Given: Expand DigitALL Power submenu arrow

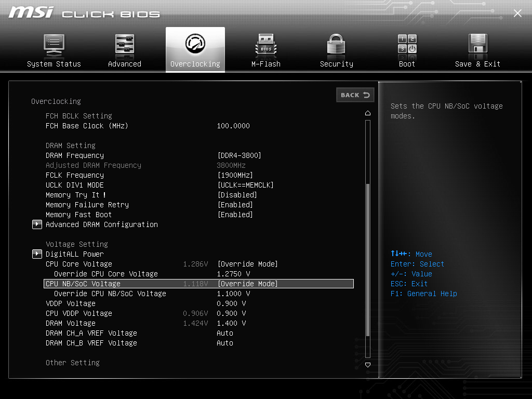Looking at the screenshot, I should 37,254.
